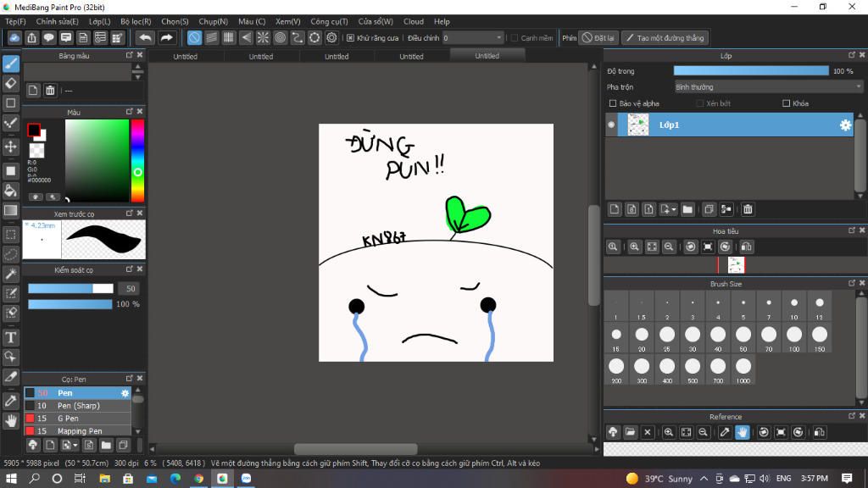Expand the add-layer dropdown arrow

673,209
